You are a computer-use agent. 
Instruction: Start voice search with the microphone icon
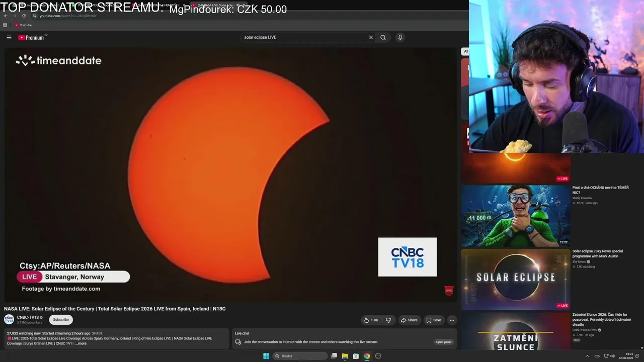(x=400, y=37)
